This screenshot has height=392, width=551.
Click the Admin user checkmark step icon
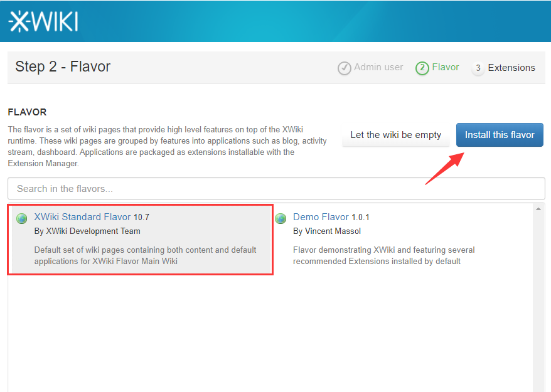click(x=345, y=68)
